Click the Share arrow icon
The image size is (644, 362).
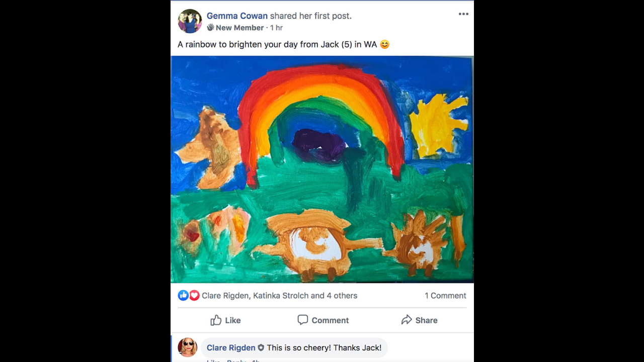click(407, 320)
